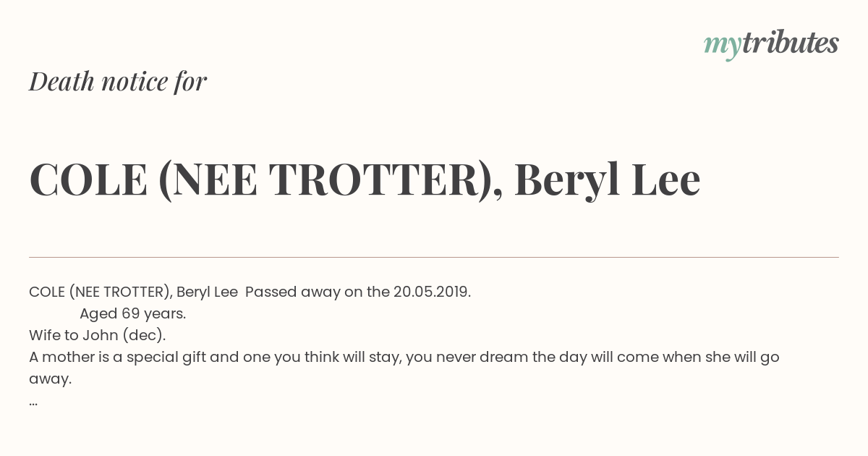Select the "Death notice for" heading
The width and height of the screenshot is (868, 456).
(118, 81)
